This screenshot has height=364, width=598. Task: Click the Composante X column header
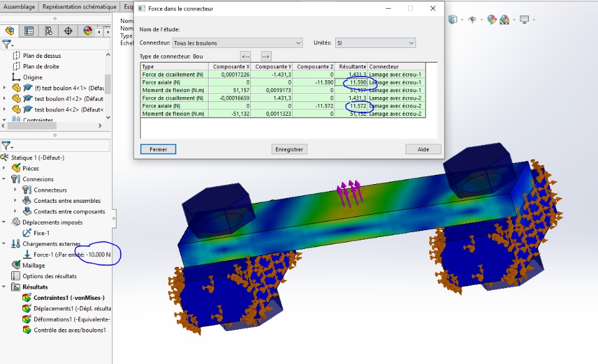pos(229,67)
